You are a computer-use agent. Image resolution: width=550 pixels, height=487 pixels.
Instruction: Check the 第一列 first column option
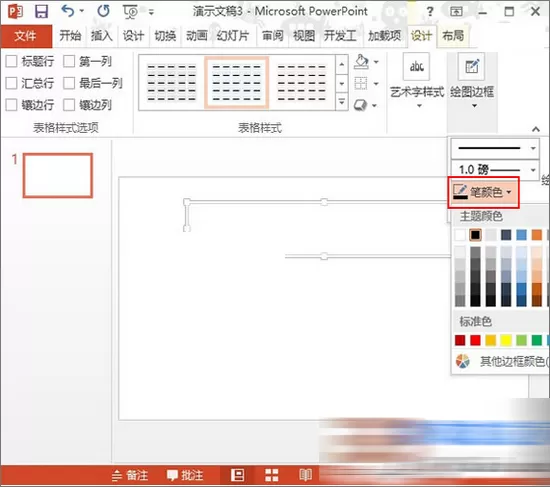coord(69,61)
